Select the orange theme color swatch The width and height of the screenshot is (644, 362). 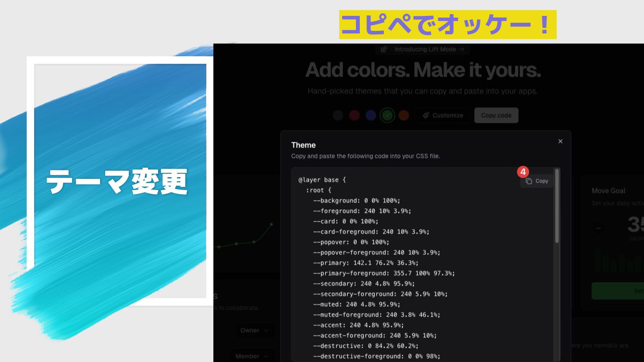pyautogui.click(x=404, y=115)
